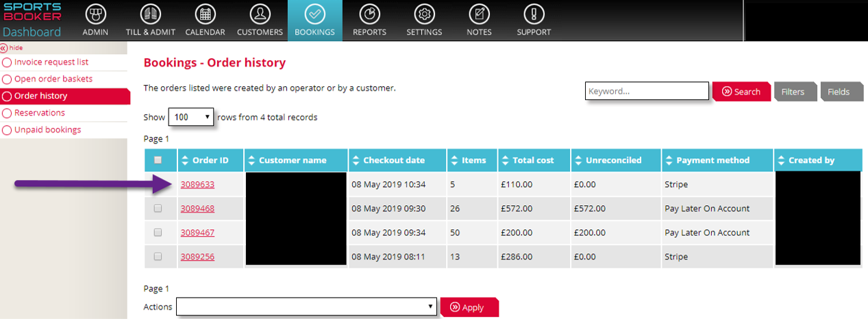The width and height of the screenshot is (868, 321).
Task: Open the Notes icon
Action: (479, 14)
